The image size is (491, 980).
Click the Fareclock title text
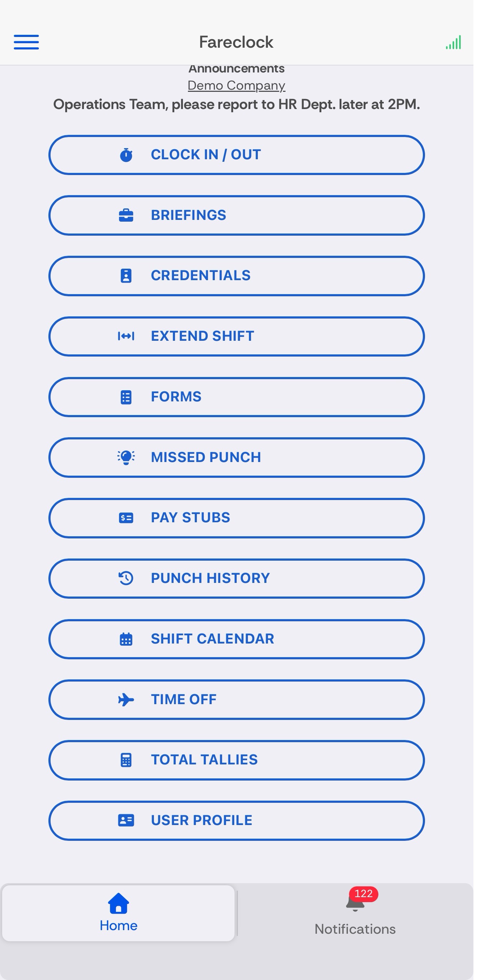point(236,42)
